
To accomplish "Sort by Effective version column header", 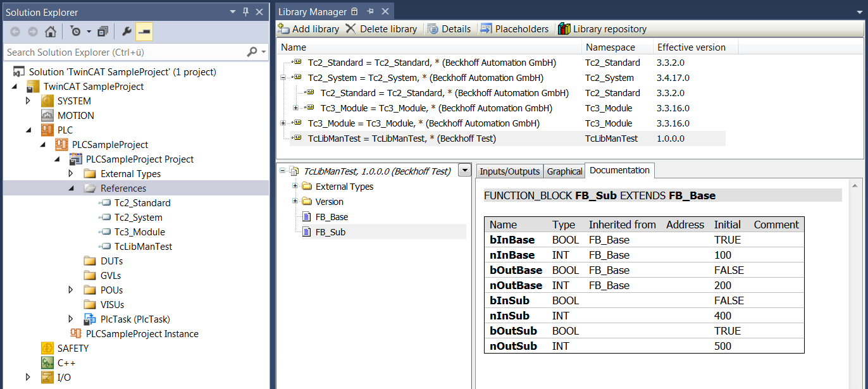I will coord(695,47).
